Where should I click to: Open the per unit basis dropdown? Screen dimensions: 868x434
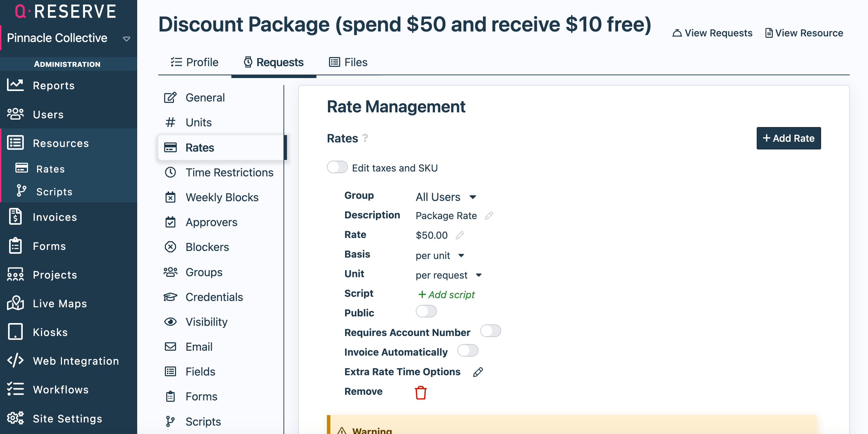[440, 255]
